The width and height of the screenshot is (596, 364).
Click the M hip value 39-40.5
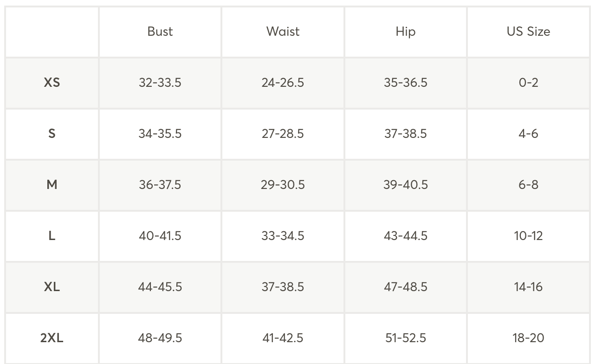(x=405, y=185)
